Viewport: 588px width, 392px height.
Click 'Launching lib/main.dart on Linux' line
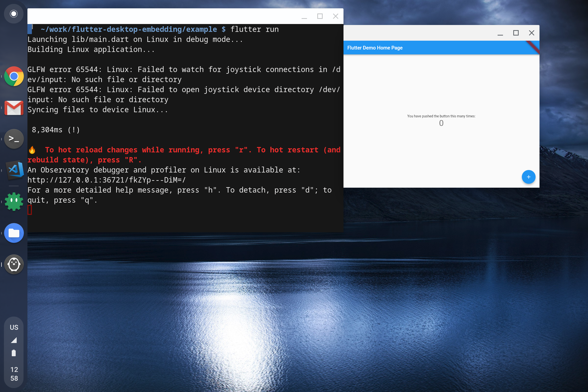tap(135, 39)
